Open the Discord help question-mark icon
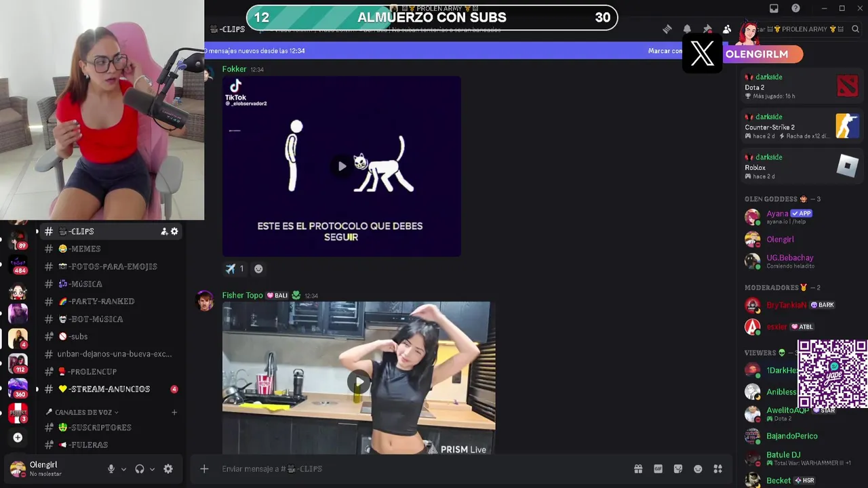The image size is (868, 488). (x=795, y=8)
